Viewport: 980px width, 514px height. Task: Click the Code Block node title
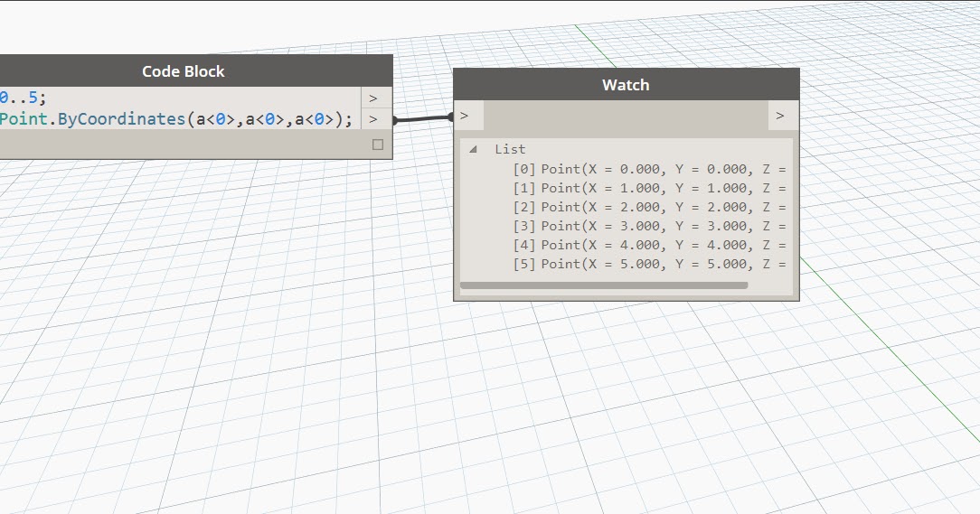pyautogui.click(x=184, y=71)
